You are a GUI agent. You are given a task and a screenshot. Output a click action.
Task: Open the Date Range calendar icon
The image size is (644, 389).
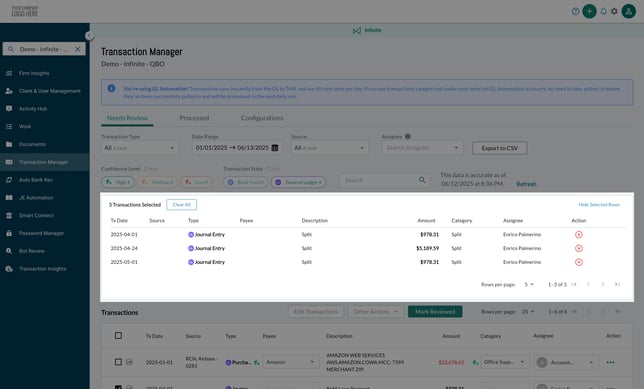[x=275, y=147]
